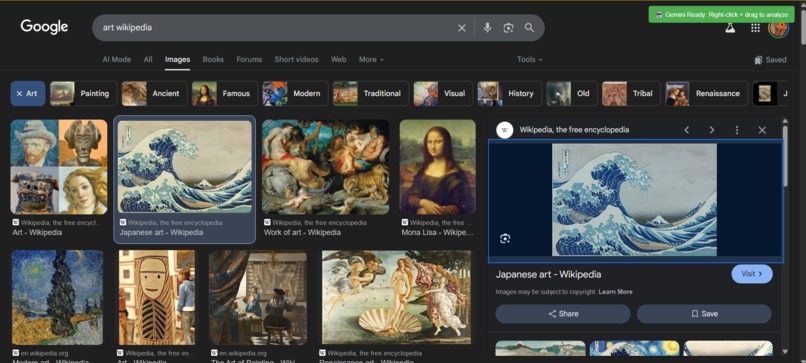Select the History filter chip
Image resolution: width=806 pixels, height=363 pixels.
[509, 94]
